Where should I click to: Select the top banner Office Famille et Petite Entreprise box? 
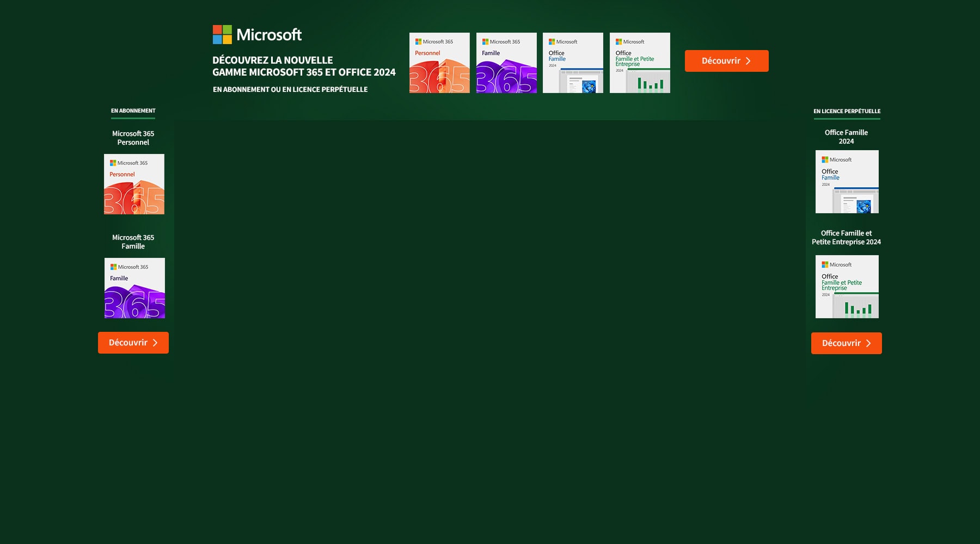click(640, 63)
